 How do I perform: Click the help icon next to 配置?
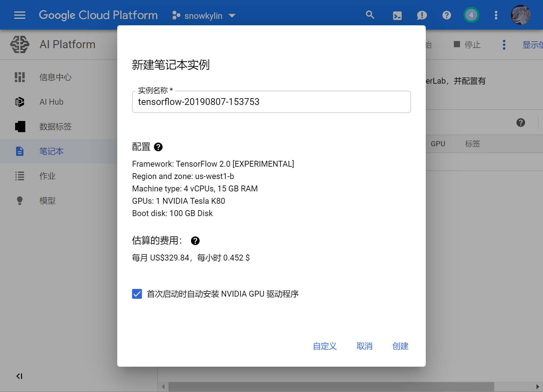tap(158, 147)
